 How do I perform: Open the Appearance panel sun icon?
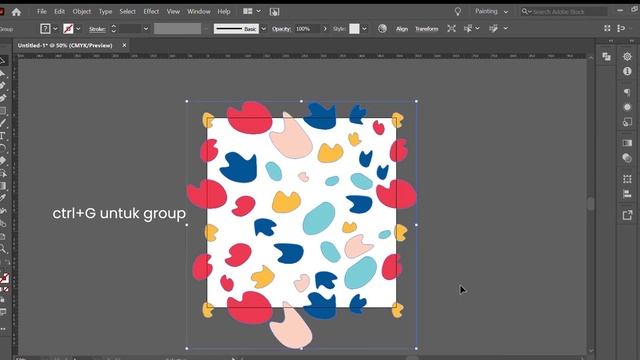627,107
